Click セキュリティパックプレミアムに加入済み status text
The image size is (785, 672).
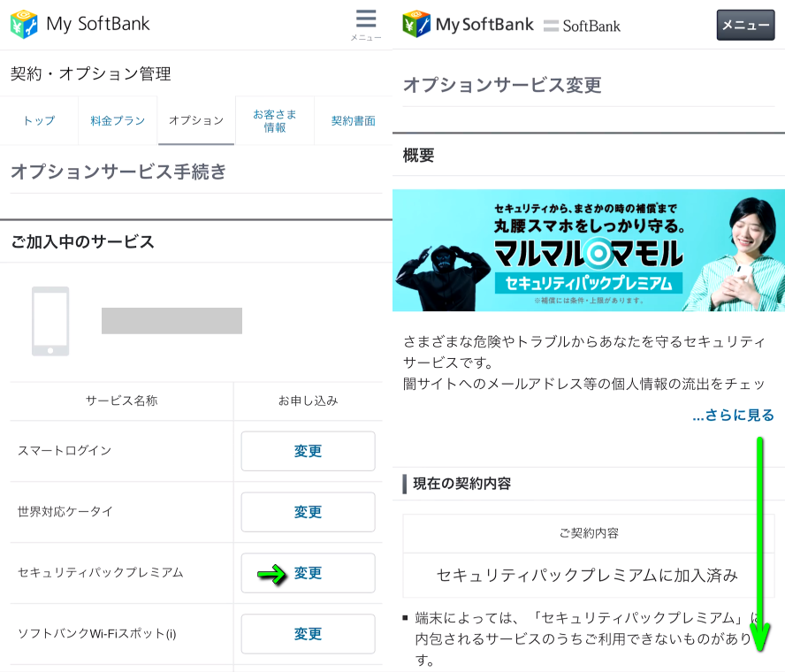pyautogui.click(x=587, y=576)
